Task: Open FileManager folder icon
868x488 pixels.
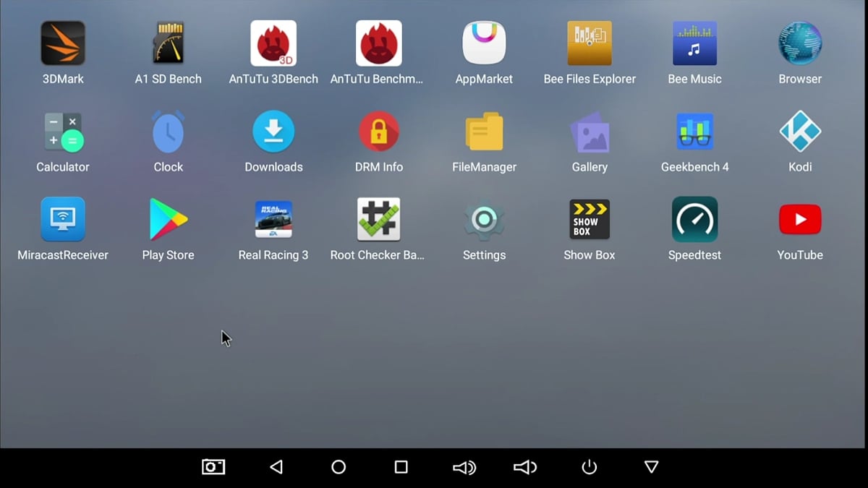Action: (x=484, y=132)
